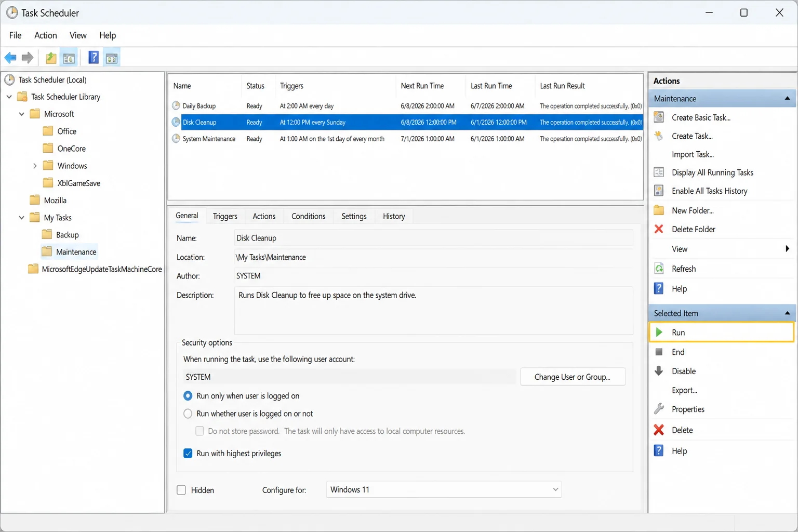
Task: Uncheck Run with highest privileges
Action: [188, 453]
